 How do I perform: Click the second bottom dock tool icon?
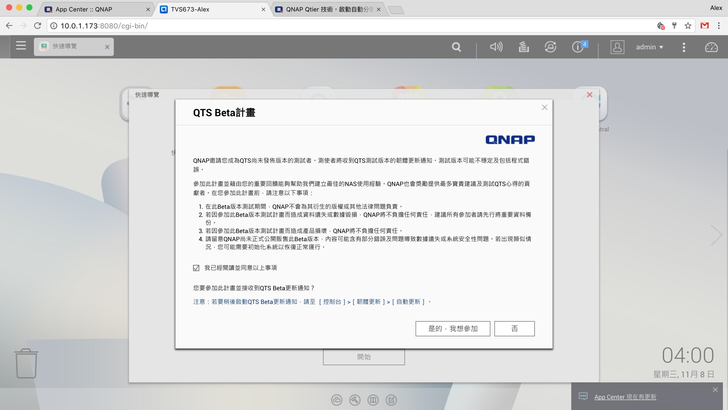pos(355,400)
